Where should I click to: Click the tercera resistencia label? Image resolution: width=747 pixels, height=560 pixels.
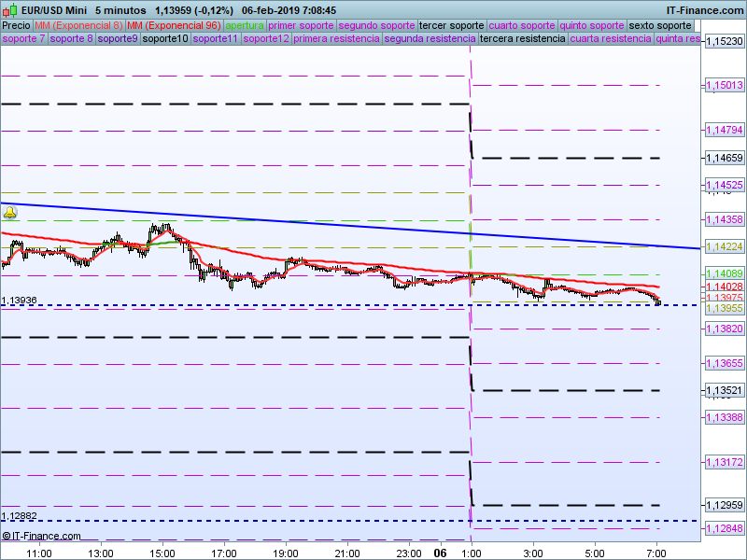(523, 38)
